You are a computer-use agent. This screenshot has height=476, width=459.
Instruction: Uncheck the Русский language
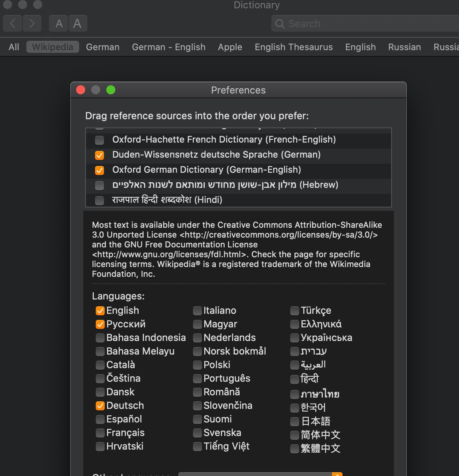point(100,324)
